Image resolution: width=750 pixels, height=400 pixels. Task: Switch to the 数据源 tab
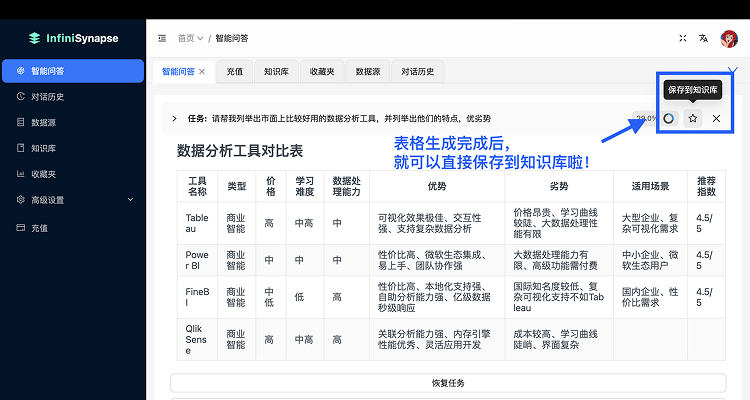click(368, 72)
